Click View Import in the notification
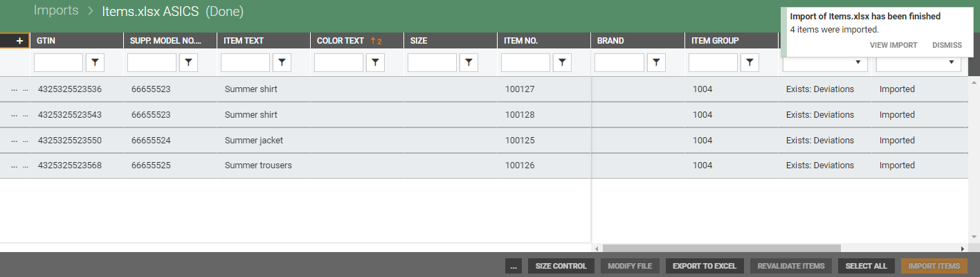The height and width of the screenshot is (277, 980). coord(893,45)
